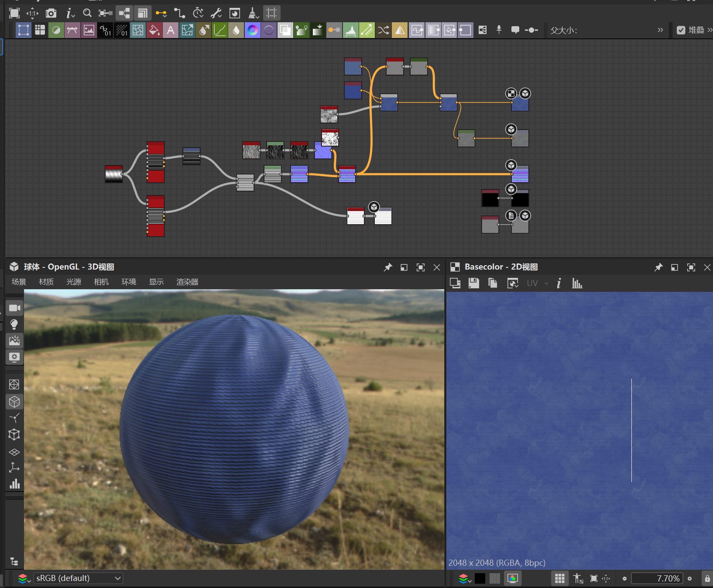Click the Levels histogram node icon
Viewport: 713px width, 588px height.
coord(351,30)
